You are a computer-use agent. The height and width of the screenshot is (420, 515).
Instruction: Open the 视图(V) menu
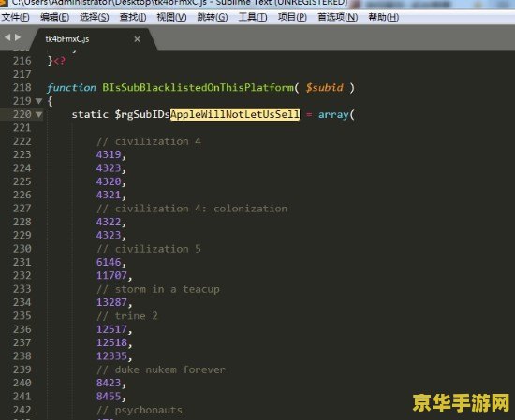coord(171,17)
